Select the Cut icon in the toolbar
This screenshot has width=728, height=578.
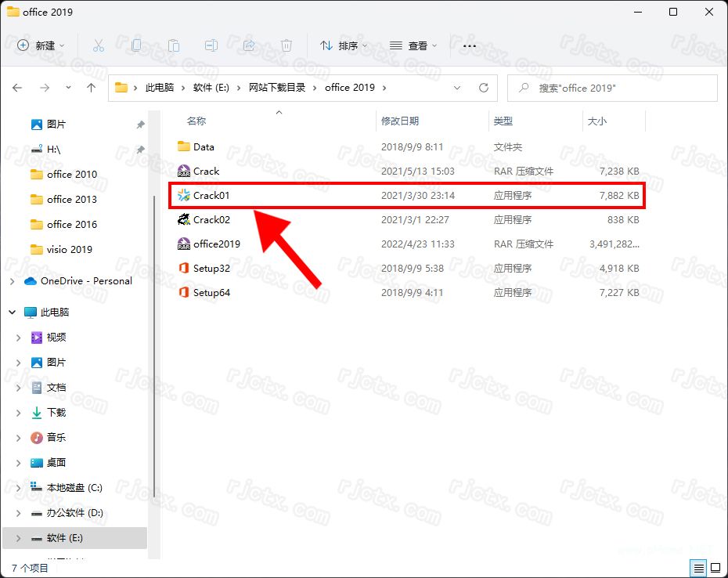[x=98, y=45]
